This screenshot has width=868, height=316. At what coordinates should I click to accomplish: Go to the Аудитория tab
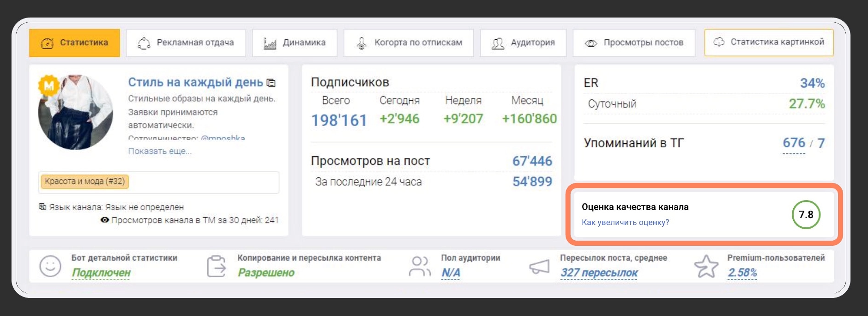click(x=523, y=43)
